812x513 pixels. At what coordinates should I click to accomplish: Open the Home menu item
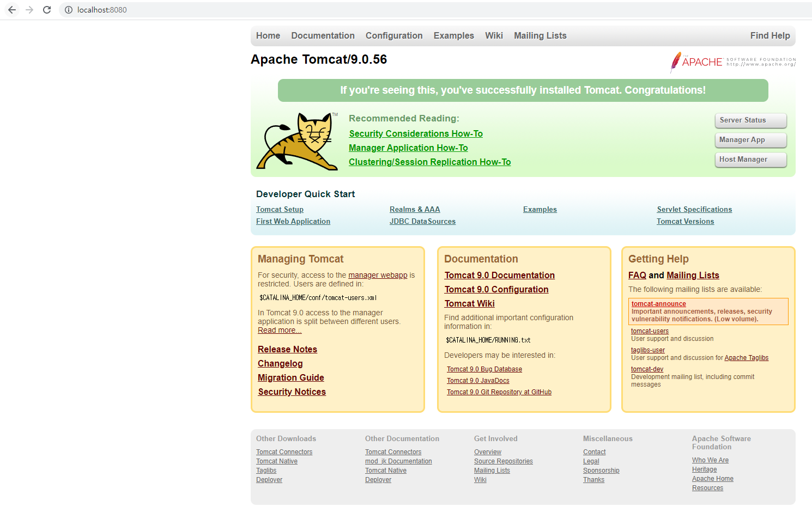pos(268,35)
